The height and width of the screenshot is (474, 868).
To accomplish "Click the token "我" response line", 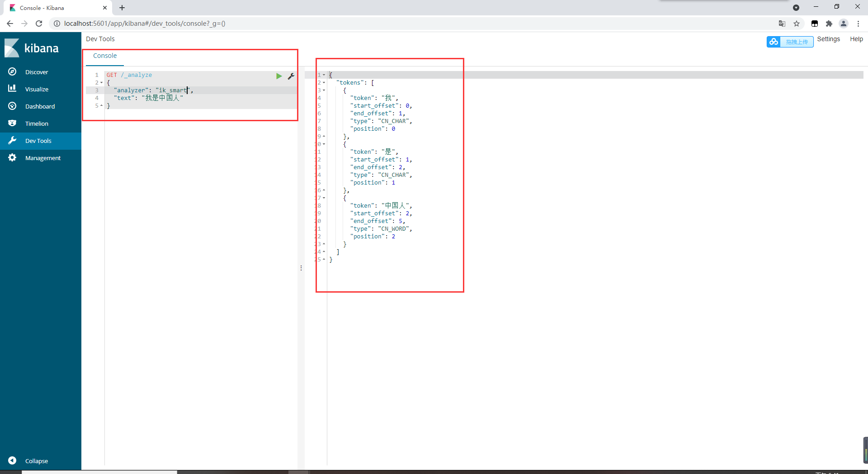I will pyautogui.click(x=374, y=98).
